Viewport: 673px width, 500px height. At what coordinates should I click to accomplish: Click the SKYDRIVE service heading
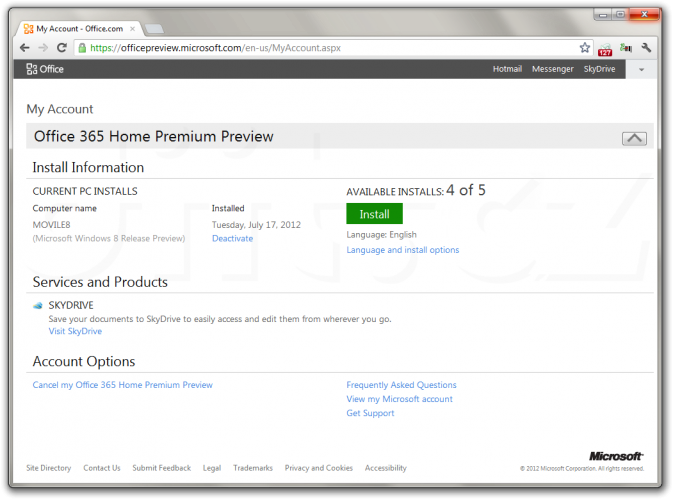(x=71, y=306)
